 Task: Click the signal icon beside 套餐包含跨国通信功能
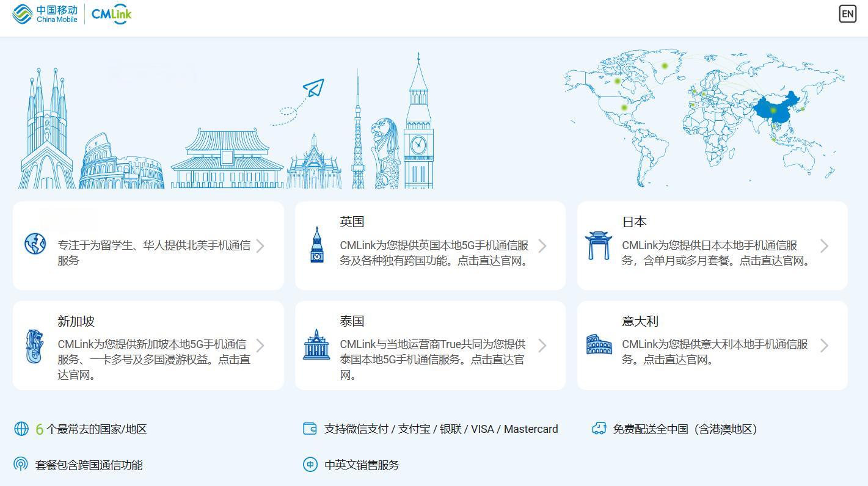(x=21, y=465)
